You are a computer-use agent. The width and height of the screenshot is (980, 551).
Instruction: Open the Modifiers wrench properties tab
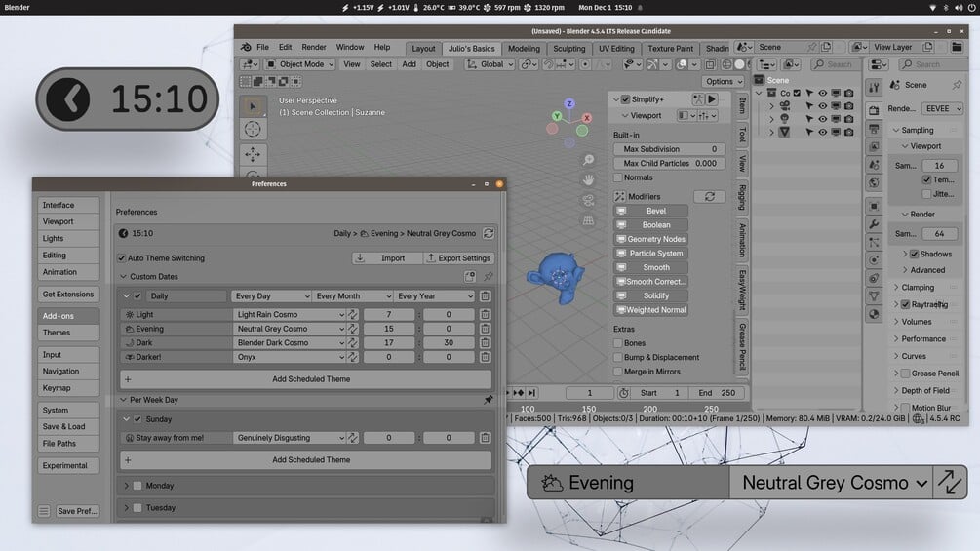click(874, 223)
